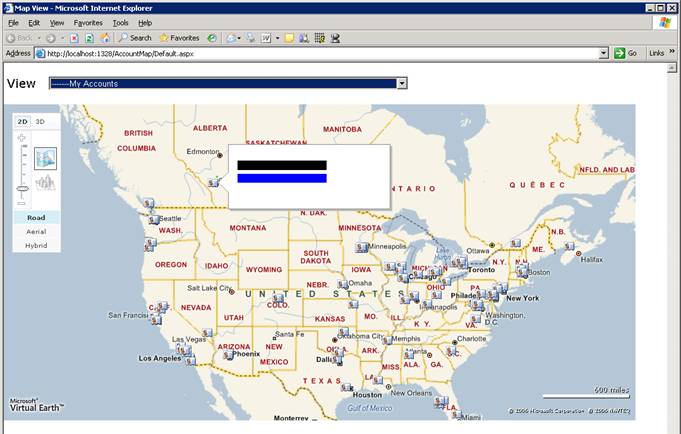Click the road view thumbnail in map control

(45, 158)
